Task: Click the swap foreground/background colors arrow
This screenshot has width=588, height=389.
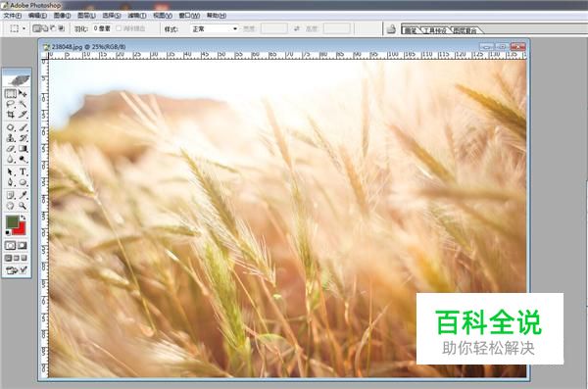Action: (24, 218)
